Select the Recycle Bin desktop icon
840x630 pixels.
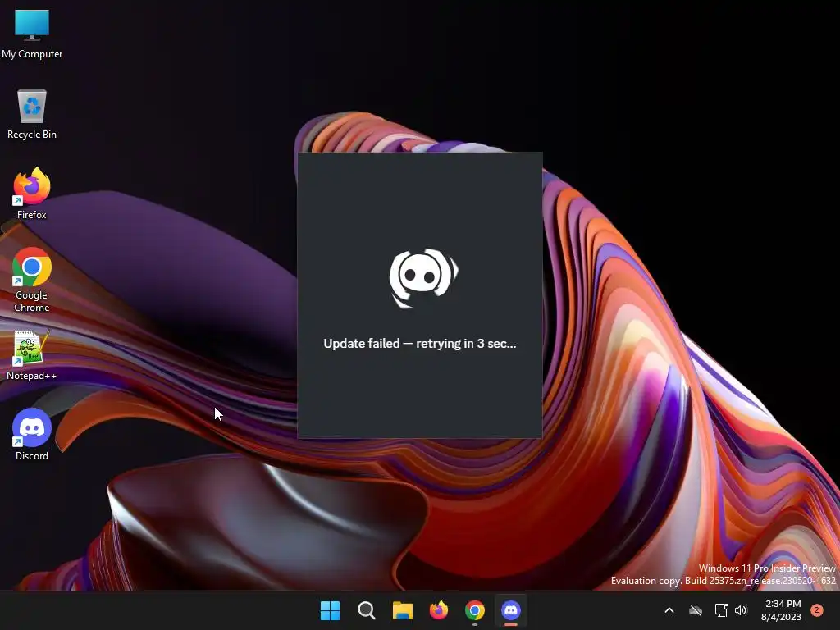point(32,115)
